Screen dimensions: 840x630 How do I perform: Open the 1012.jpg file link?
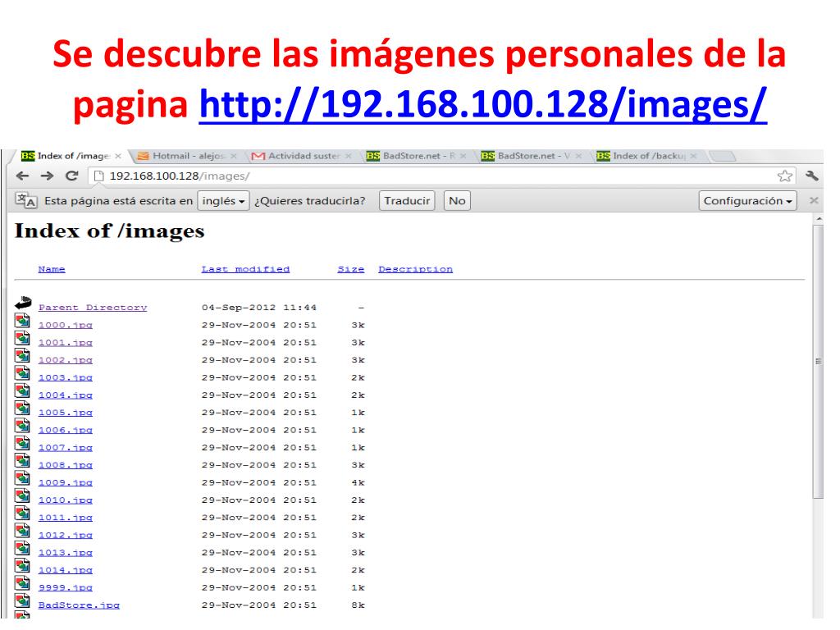(x=66, y=535)
